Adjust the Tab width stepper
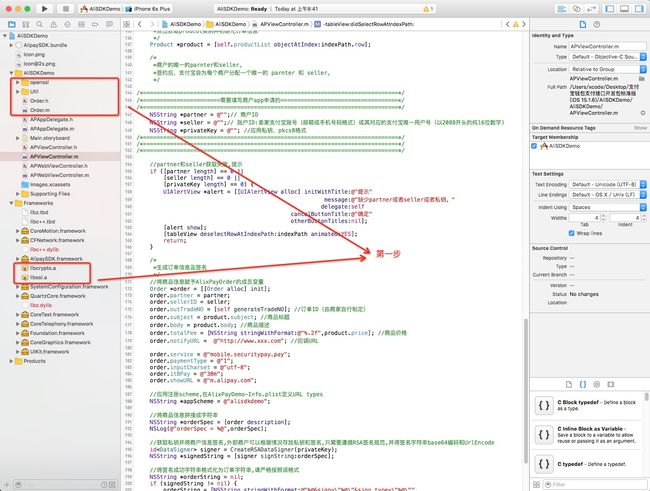 click(603, 217)
